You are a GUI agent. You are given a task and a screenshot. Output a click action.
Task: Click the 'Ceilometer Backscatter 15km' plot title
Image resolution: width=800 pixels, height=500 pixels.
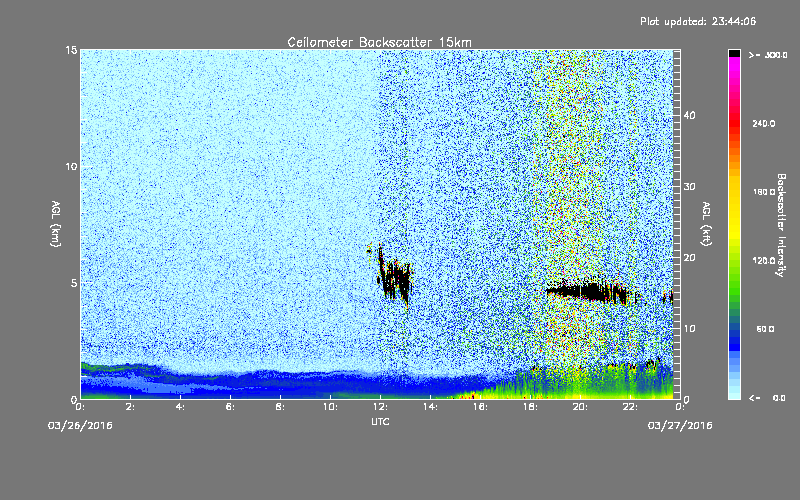point(379,42)
